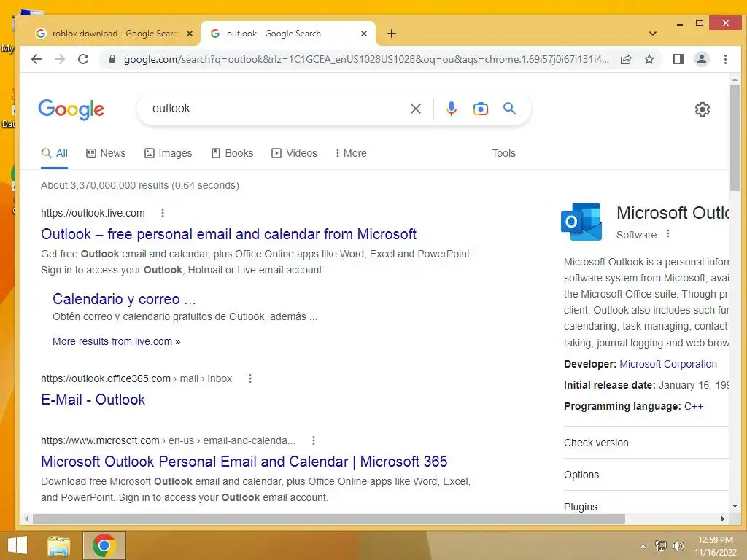The image size is (747, 560).
Task: Click the URL address bar
Action: [366, 59]
